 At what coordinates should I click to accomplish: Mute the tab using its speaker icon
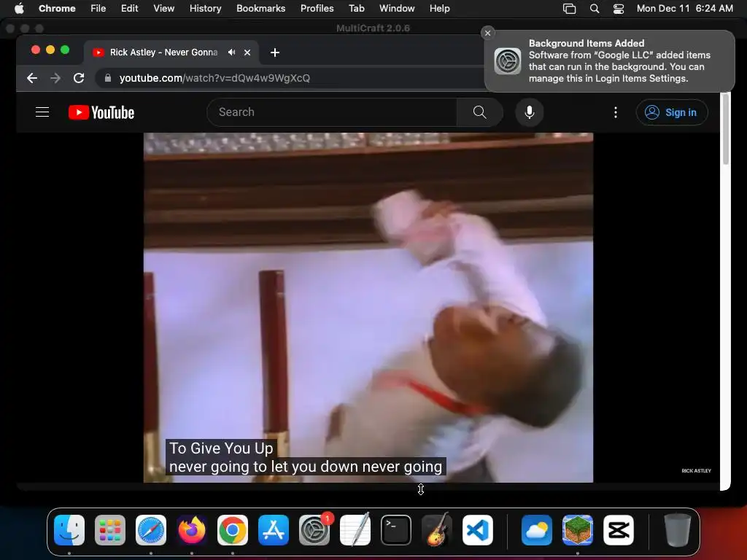click(231, 52)
